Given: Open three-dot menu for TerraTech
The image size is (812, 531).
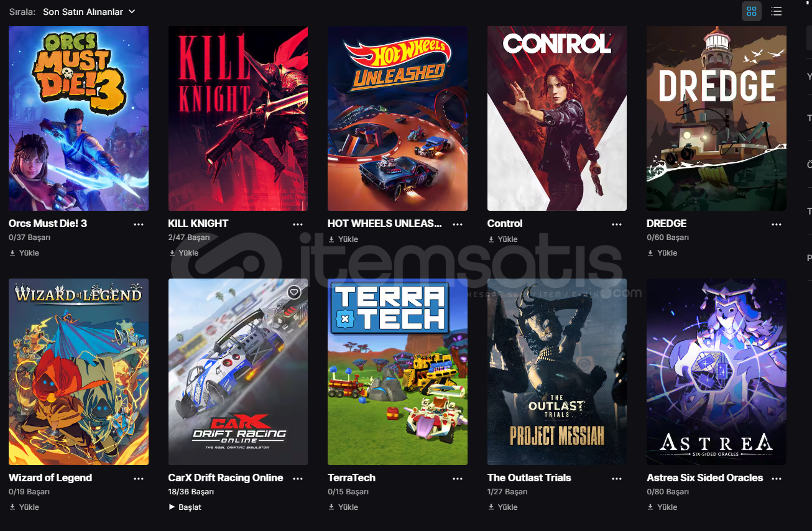Looking at the screenshot, I should 458,479.
